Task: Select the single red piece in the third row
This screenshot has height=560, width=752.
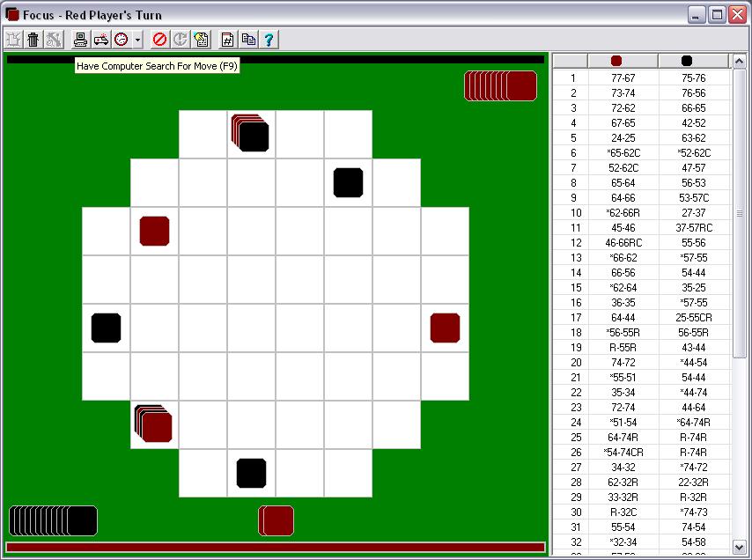Action: point(154,231)
